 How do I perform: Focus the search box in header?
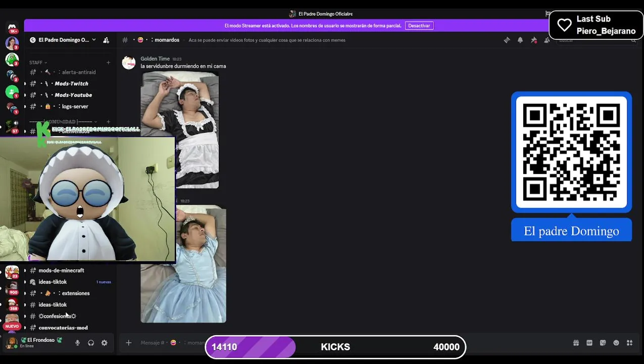(596, 40)
